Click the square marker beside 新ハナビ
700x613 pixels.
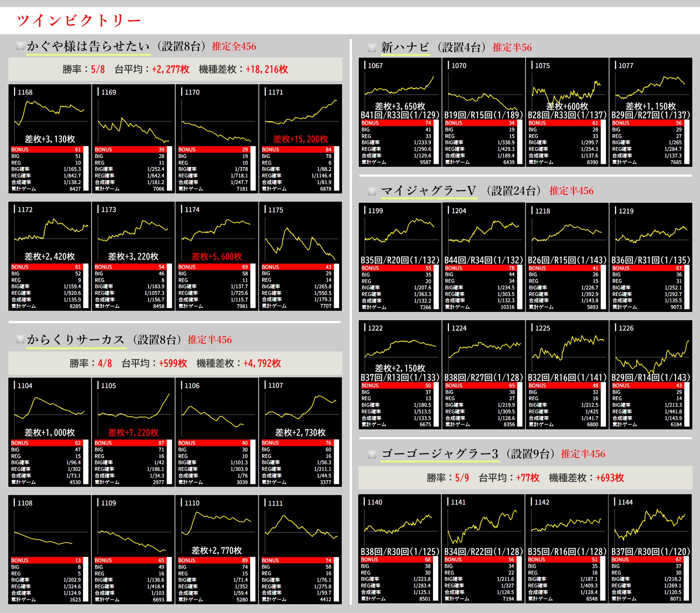point(372,48)
